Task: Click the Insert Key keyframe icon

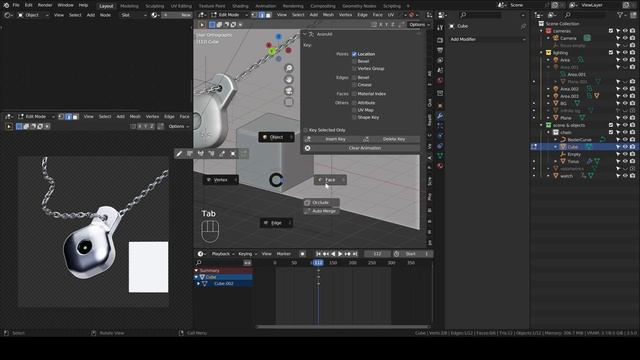Action: [308, 139]
